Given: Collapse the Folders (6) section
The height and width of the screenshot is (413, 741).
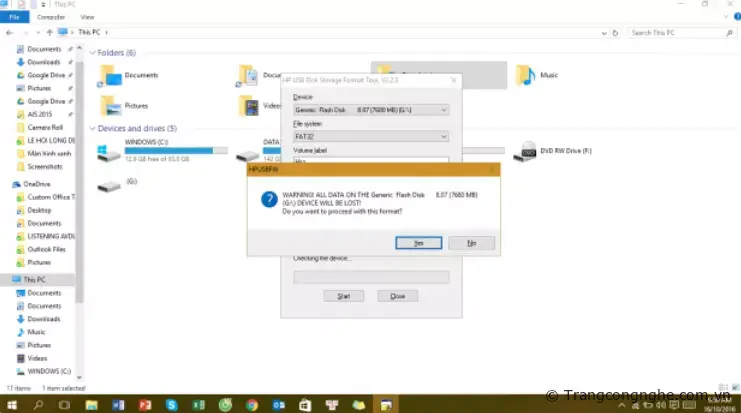Looking at the screenshot, I should [x=93, y=53].
